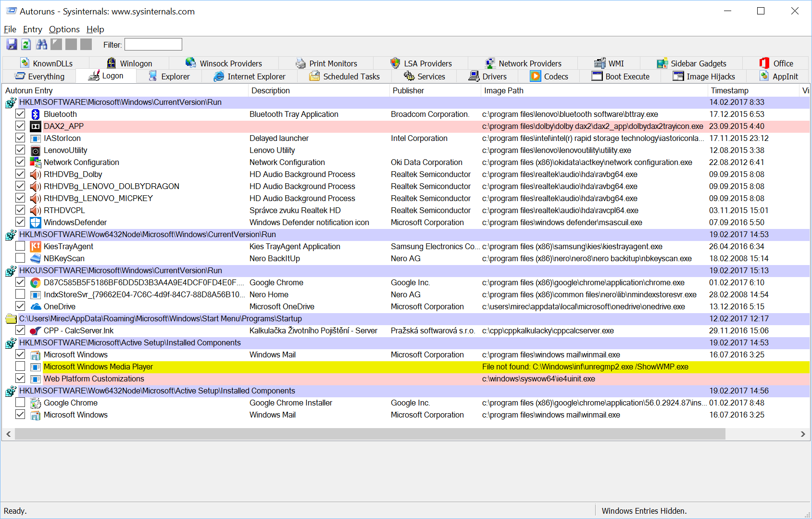The height and width of the screenshot is (519, 812).
Task: Click the Refresh toolbar icon
Action: [26, 45]
